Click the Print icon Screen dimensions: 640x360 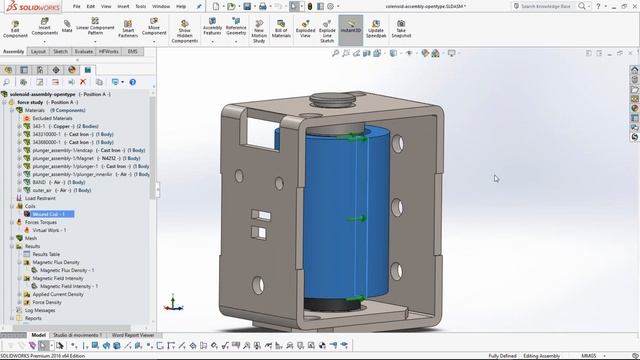[263, 6]
